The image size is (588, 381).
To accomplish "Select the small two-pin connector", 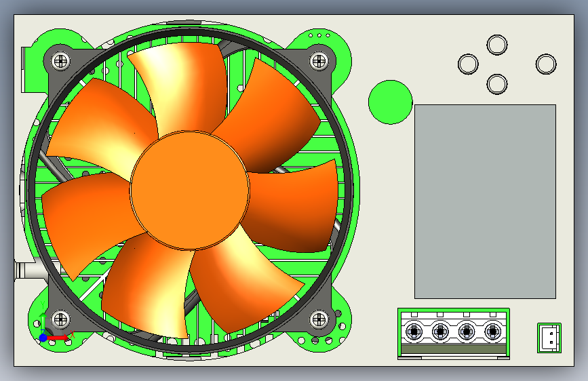I will pyautogui.click(x=549, y=338).
